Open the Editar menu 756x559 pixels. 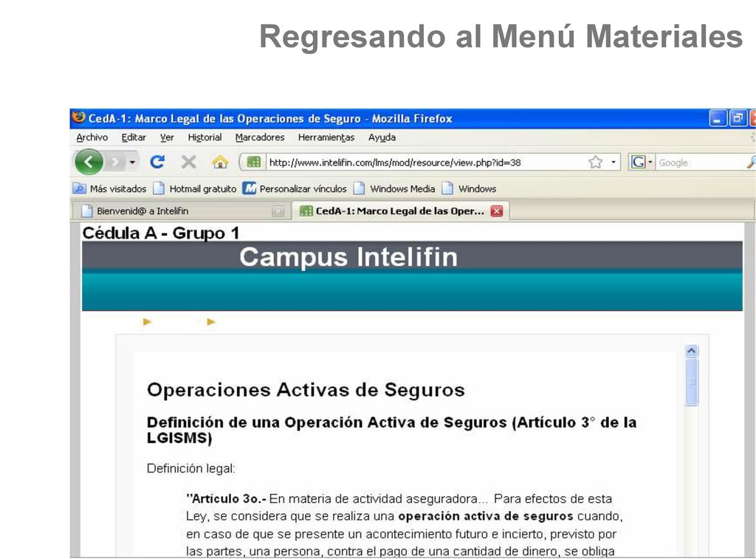pyautogui.click(x=134, y=137)
